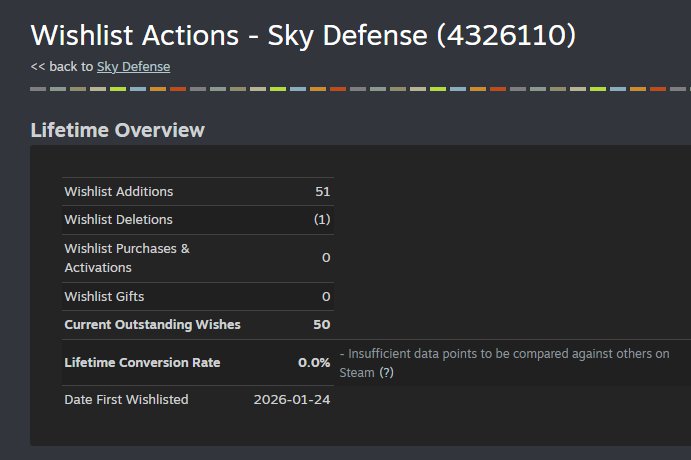The height and width of the screenshot is (460, 691).
Task: Select the page title Wishlist Actions - Sky Defense
Action: click(x=303, y=35)
